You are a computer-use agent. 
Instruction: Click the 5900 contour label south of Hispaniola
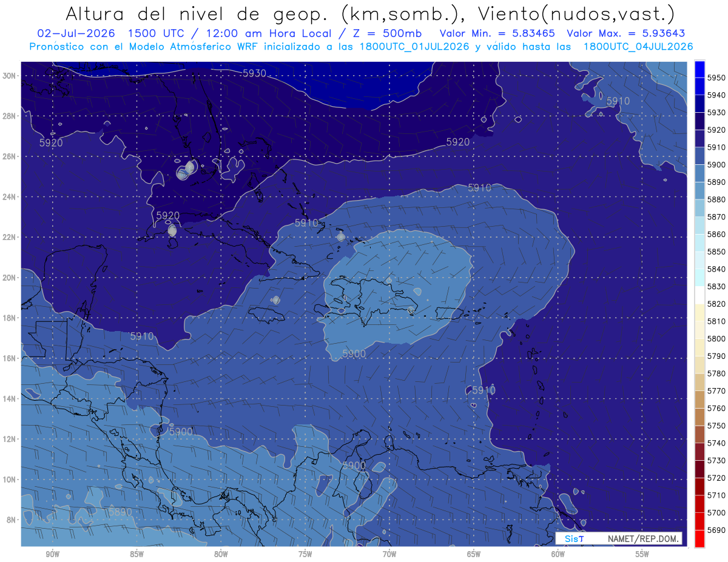[354, 353]
